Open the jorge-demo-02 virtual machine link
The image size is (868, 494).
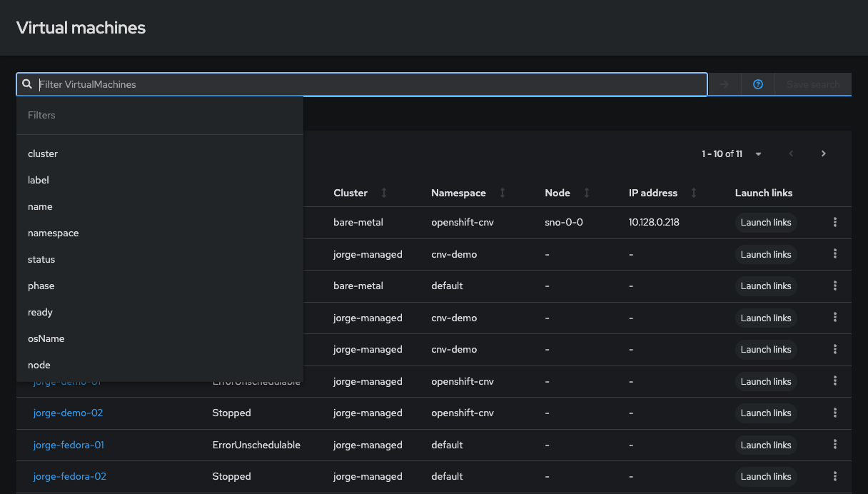tap(68, 413)
